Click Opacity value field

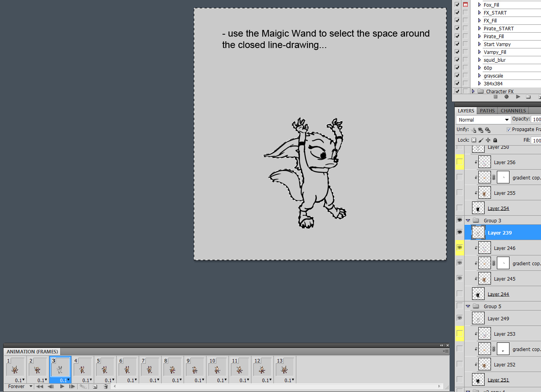point(536,119)
